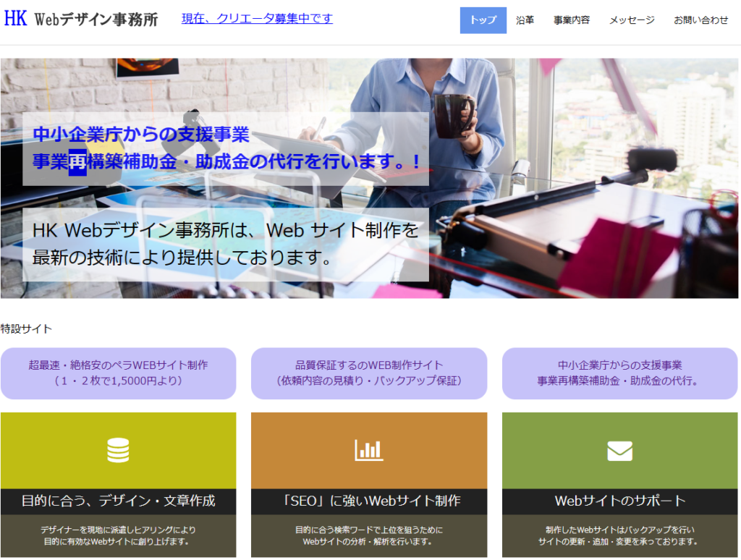Select the トップ menu tab
The image size is (741, 560).
coord(483,20)
